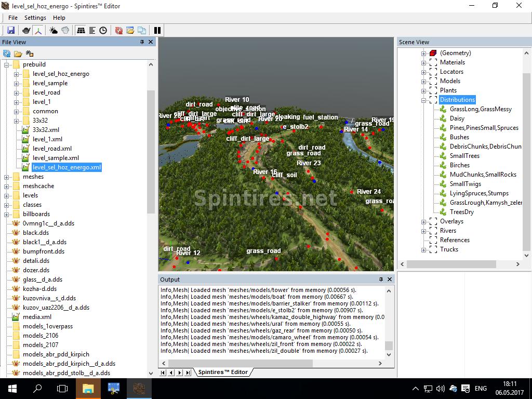Select level_sel_hoz_energo.xml file
Screen dimensions: 532x399
tap(67, 167)
